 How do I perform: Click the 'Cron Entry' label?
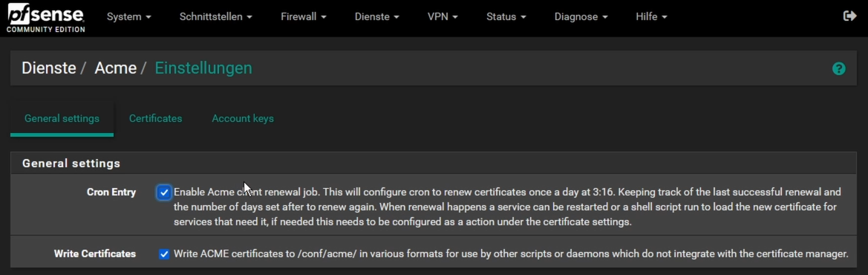(111, 192)
